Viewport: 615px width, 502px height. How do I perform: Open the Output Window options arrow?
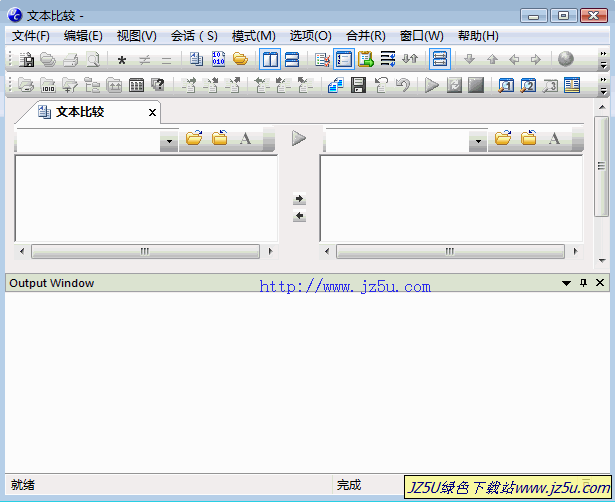pyautogui.click(x=566, y=283)
